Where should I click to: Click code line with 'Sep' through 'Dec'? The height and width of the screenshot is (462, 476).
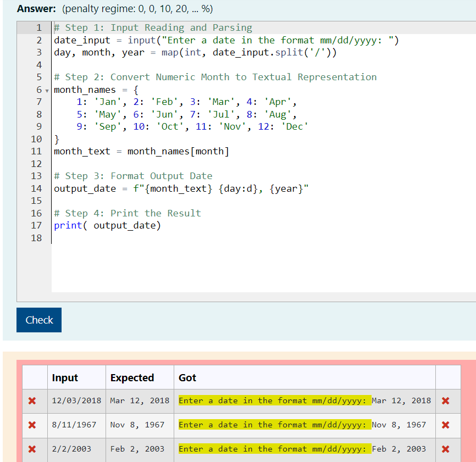(x=192, y=126)
